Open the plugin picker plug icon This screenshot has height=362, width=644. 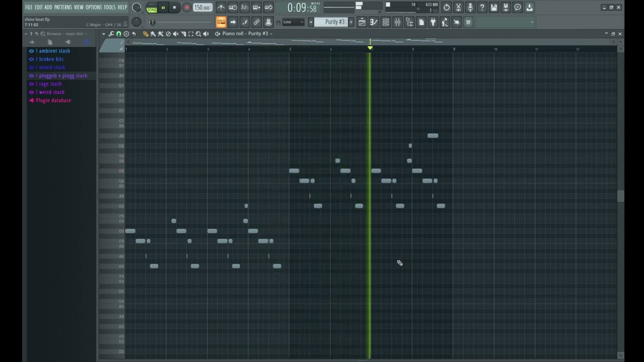pos(433,22)
